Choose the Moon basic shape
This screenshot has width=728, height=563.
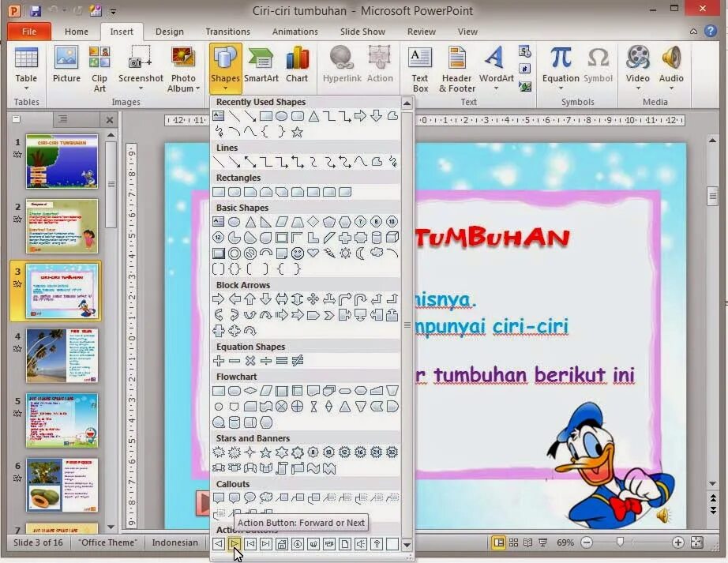click(361, 253)
